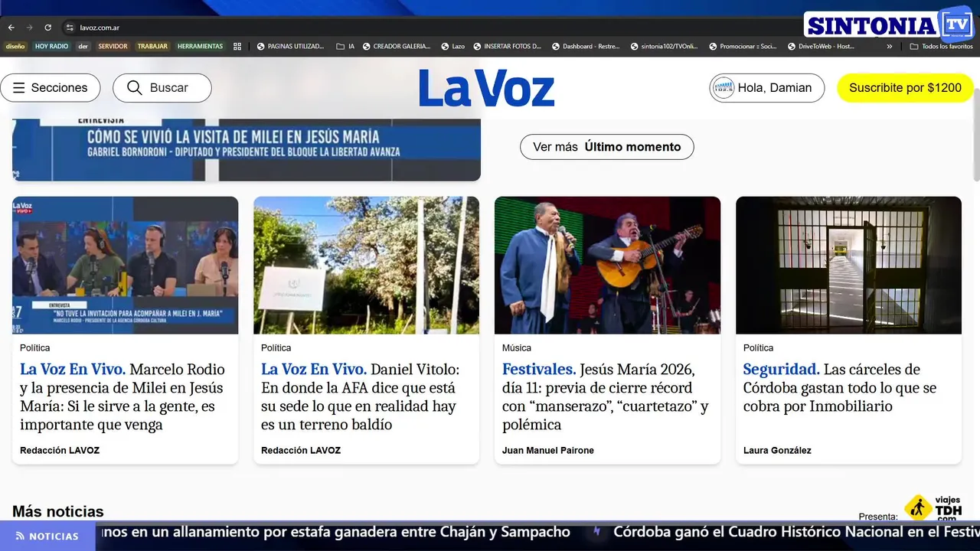The image size is (980, 551).
Task: Reload the page with the refresh icon
Action: pos(47,28)
